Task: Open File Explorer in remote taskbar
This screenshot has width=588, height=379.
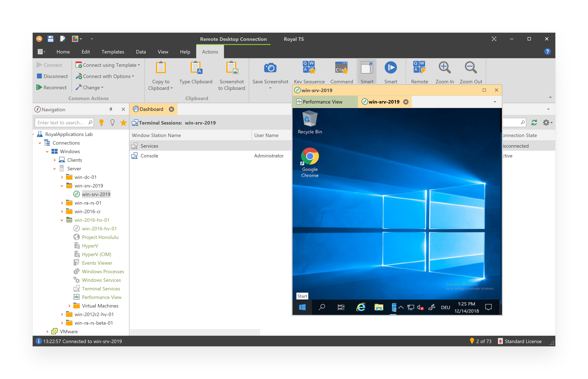Action: (379, 307)
